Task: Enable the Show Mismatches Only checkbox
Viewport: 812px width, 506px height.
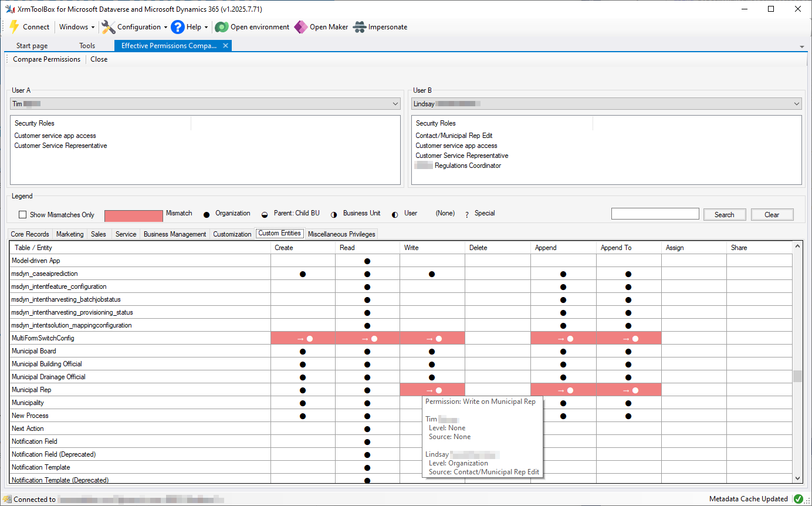Action: tap(22, 215)
